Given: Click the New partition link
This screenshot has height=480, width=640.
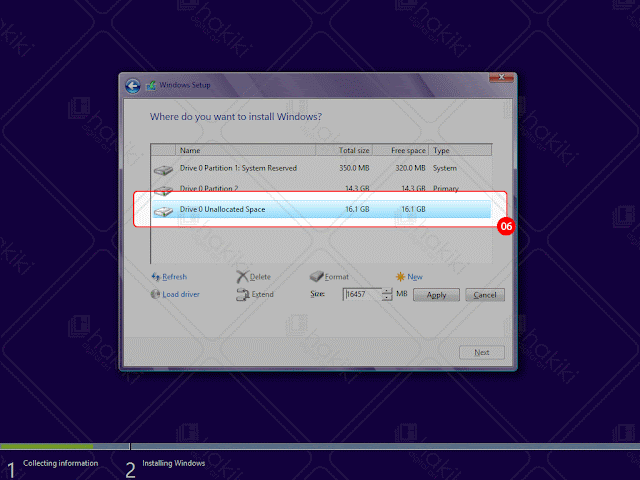Looking at the screenshot, I should coord(415,277).
